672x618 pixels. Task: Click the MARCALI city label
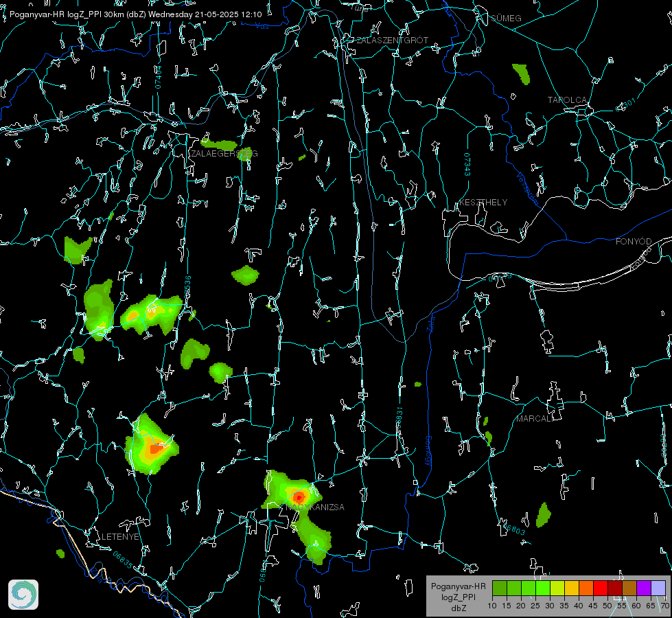(535, 419)
